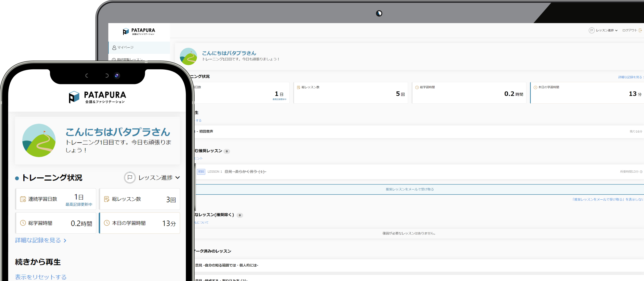Open 意見 -自分の知る範囲では・個人的には- lesson
Image resolution: width=644 pixels, height=281 pixels.
(419, 265)
